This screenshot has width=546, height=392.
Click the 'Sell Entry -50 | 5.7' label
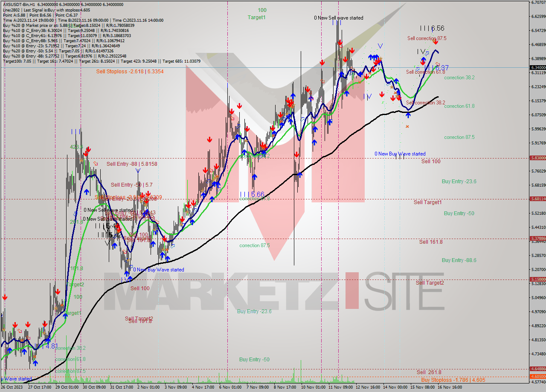[x=131, y=185]
